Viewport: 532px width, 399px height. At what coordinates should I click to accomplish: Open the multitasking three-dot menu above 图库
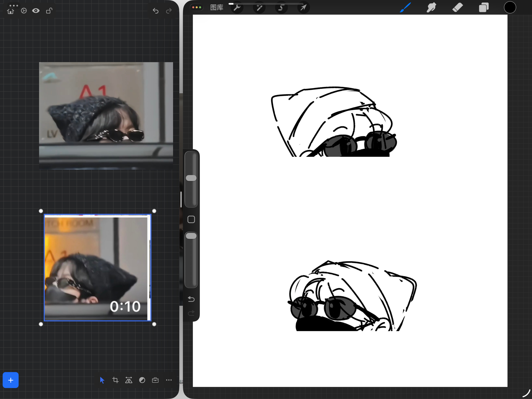tap(197, 7)
